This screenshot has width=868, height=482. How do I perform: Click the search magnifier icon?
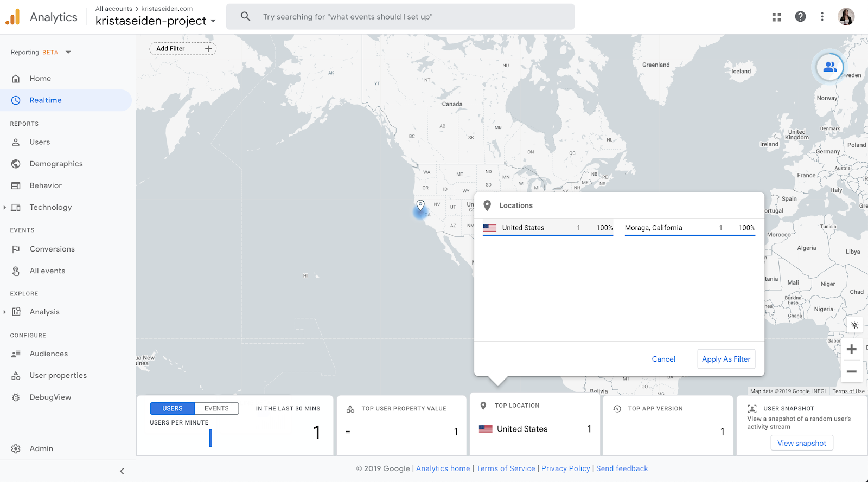[x=246, y=17]
